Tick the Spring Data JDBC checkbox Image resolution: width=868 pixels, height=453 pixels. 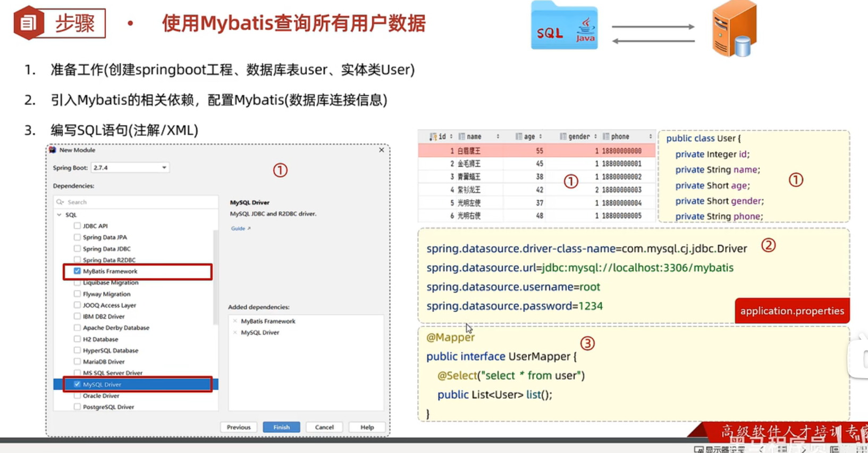[x=77, y=249]
